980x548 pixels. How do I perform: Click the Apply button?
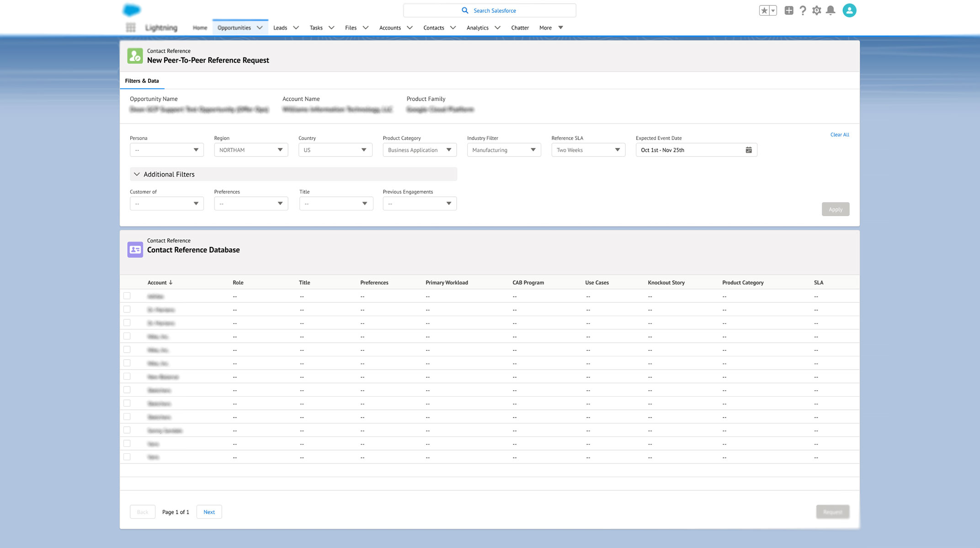tap(836, 210)
